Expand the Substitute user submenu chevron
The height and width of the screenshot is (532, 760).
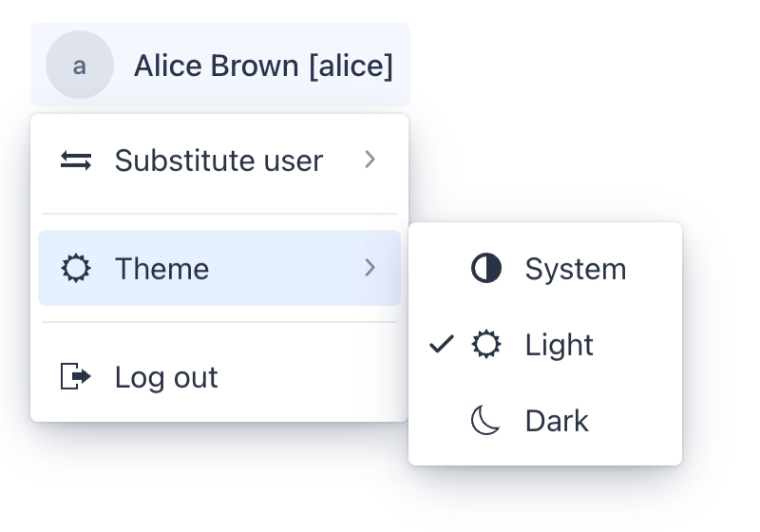point(370,160)
